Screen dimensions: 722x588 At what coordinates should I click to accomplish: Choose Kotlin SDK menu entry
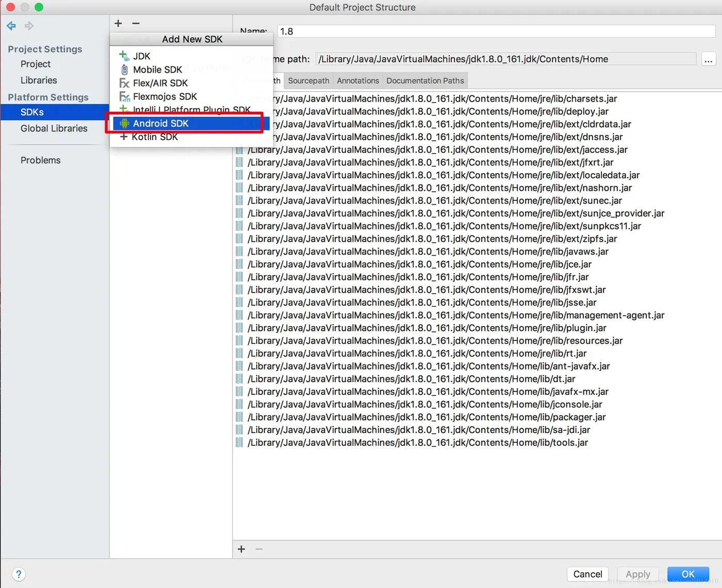click(191, 137)
